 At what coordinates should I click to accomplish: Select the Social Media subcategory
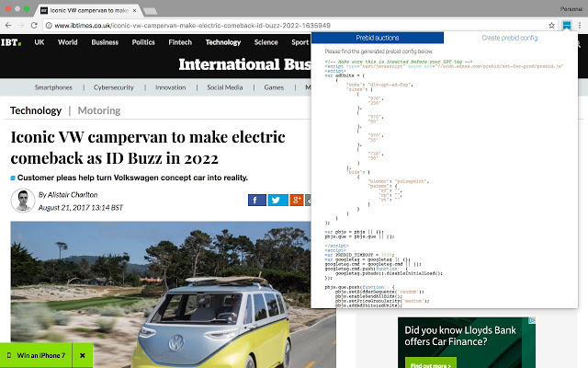pyautogui.click(x=226, y=87)
